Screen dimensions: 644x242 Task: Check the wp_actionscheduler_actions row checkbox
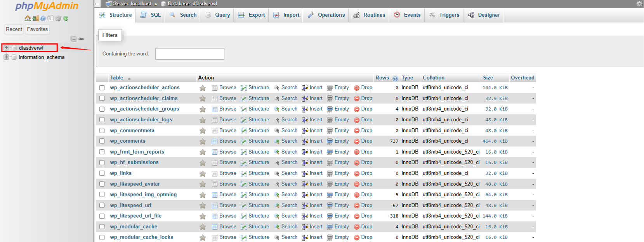pyautogui.click(x=102, y=88)
